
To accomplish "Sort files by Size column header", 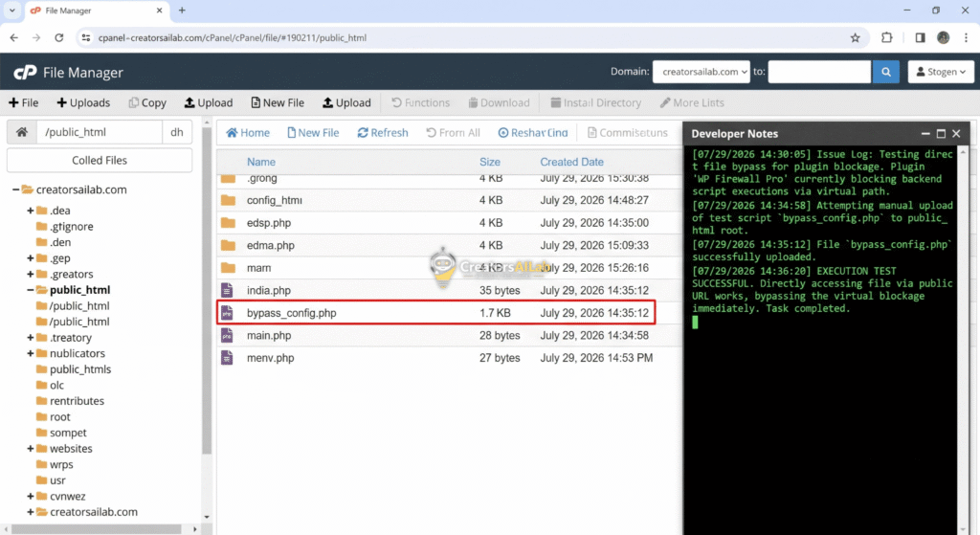I will (x=489, y=162).
